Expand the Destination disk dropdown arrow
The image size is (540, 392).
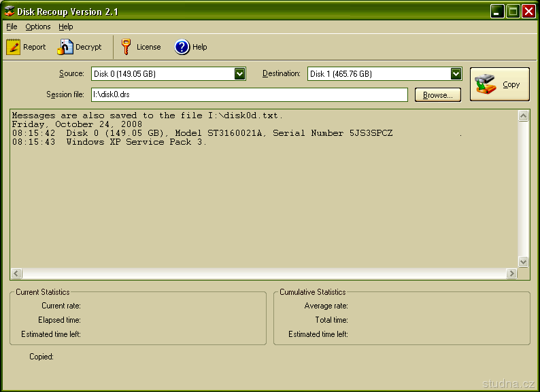point(456,73)
